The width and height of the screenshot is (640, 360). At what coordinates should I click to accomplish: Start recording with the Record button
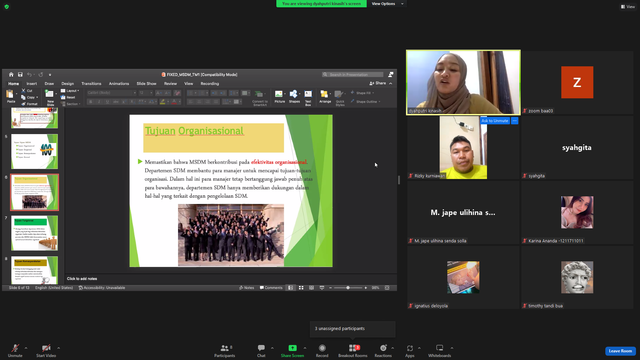322,350
